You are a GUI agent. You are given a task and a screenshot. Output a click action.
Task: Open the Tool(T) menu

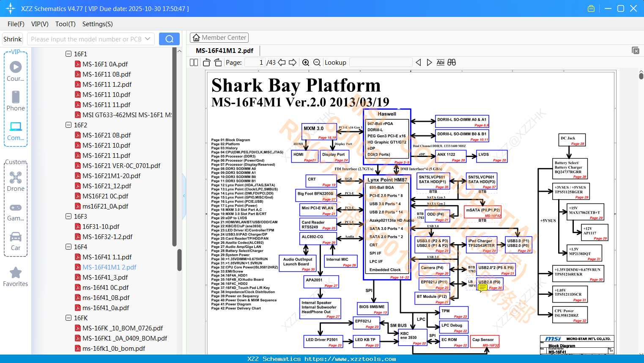pos(66,24)
